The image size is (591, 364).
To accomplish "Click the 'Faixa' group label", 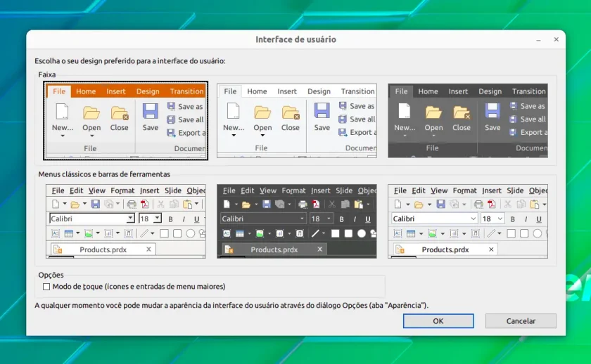I will coord(46,74).
